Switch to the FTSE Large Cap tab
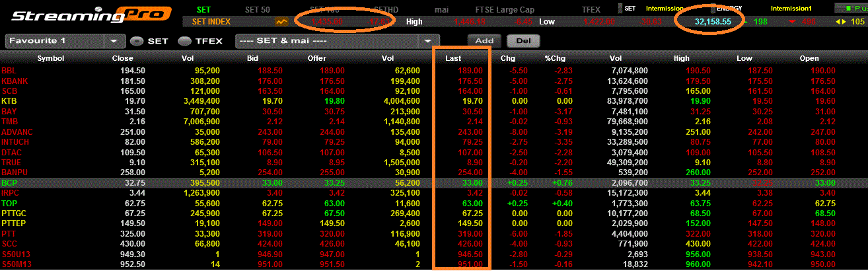Image resolution: width=868 pixels, height=271 pixels. 506,9
